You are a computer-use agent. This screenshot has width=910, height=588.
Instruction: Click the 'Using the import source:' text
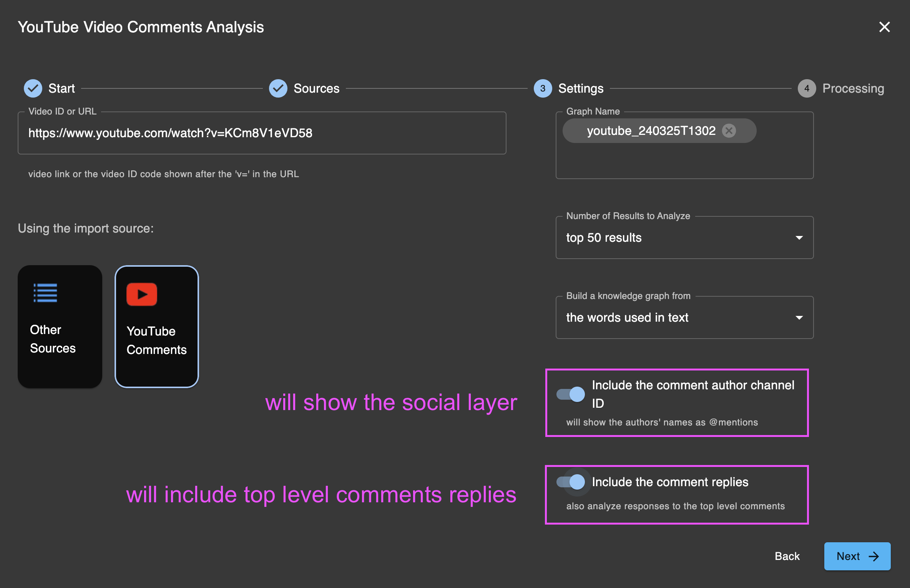tap(86, 228)
